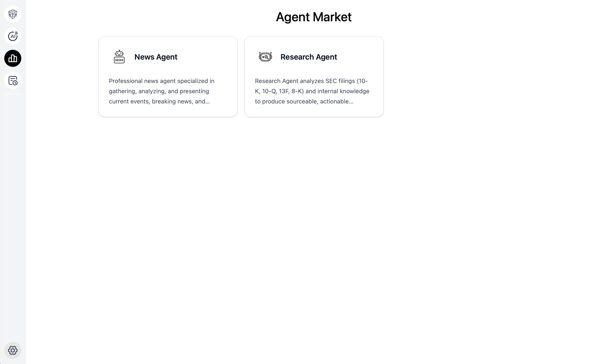Click the Research Agent description text

click(x=312, y=91)
